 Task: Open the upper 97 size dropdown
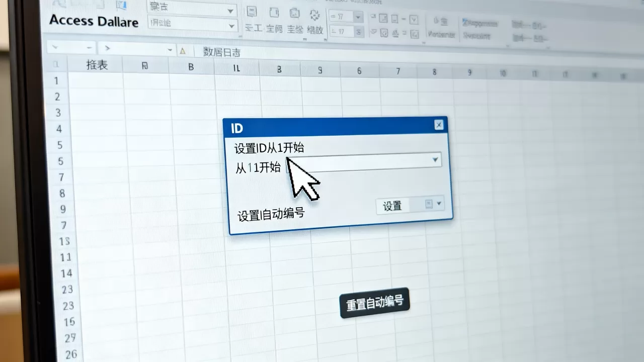(358, 17)
